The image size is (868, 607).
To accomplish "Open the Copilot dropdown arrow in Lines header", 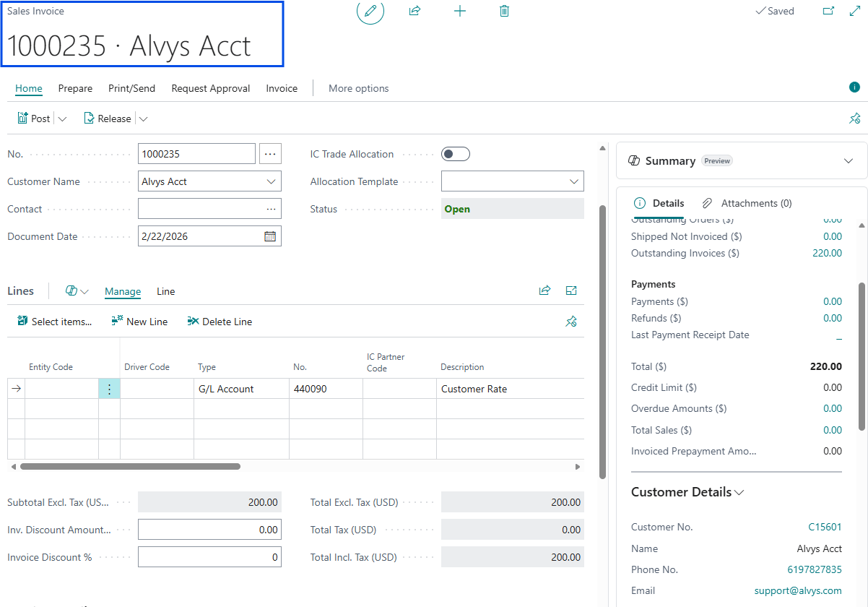I will pyautogui.click(x=84, y=291).
